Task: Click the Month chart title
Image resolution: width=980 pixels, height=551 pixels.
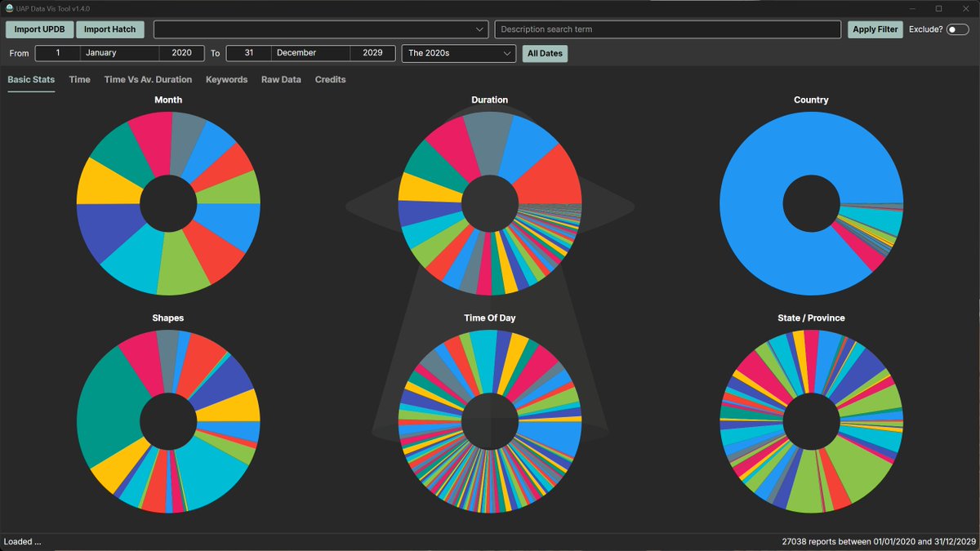Action: (x=168, y=100)
